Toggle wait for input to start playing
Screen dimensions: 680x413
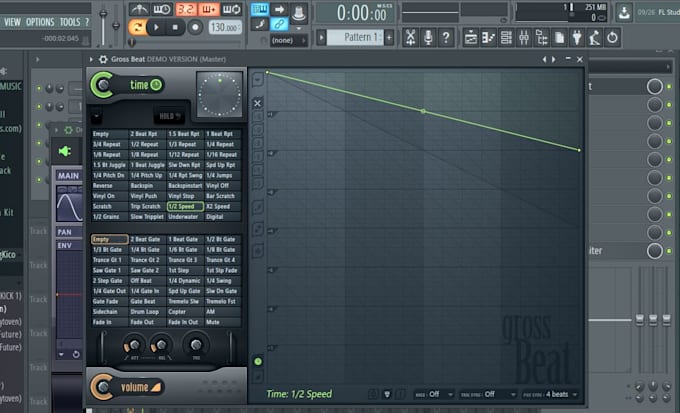tap(162, 9)
